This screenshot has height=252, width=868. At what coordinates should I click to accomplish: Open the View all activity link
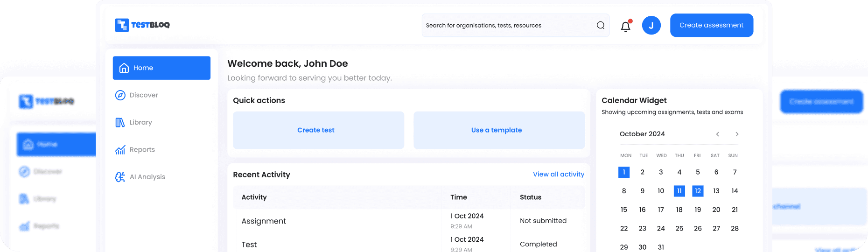pyautogui.click(x=558, y=174)
